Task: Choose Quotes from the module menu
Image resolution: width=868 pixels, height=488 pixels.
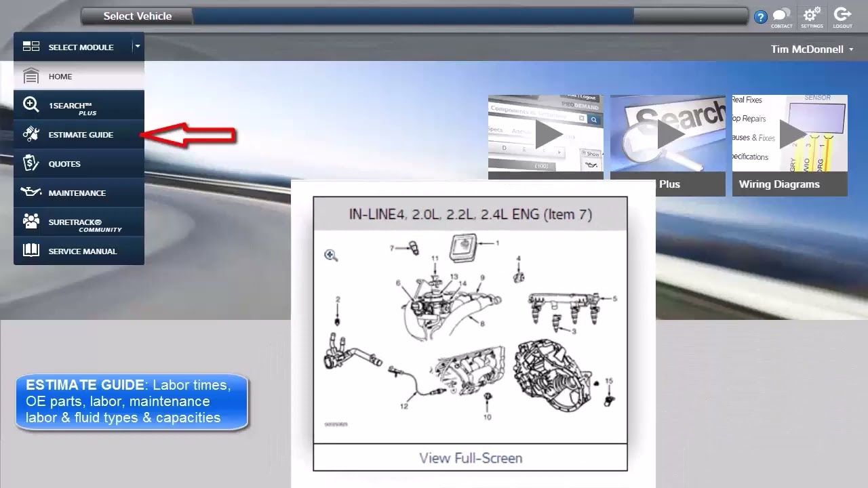Action: click(x=64, y=164)
